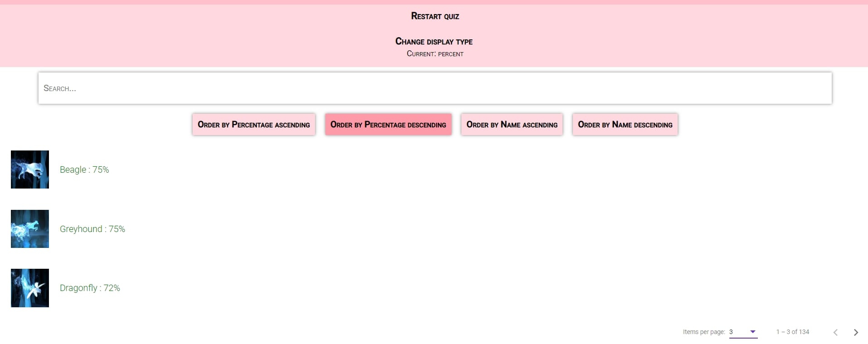
Task: Select the 'Beagle : 75%' result text
Action: tap(84, 170)
